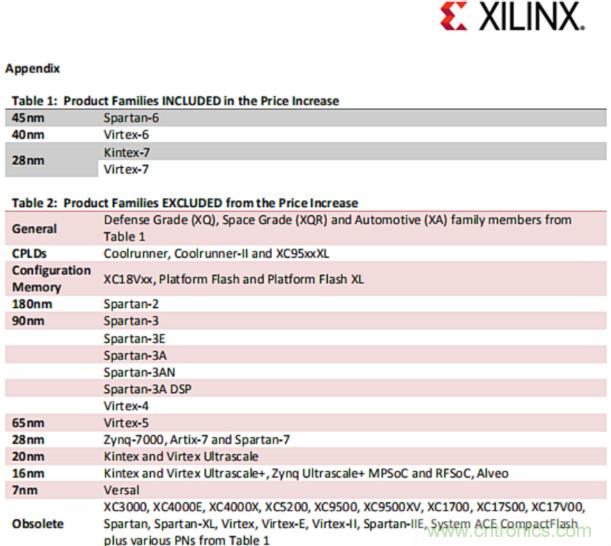This screenshot has width=611, height=546.
Task: Select the General row label
Action: click(34, 229)
